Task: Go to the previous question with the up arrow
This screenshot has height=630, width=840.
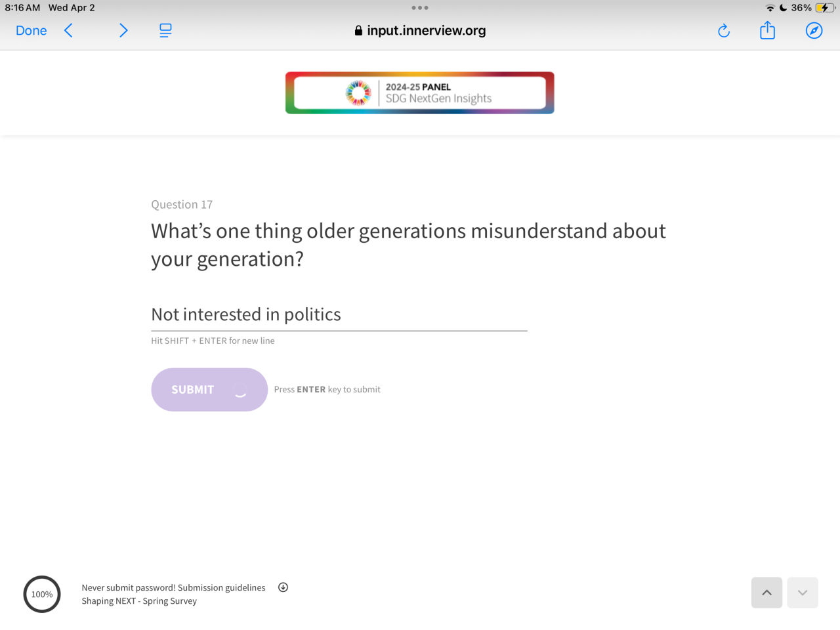Action: [766, 593]
